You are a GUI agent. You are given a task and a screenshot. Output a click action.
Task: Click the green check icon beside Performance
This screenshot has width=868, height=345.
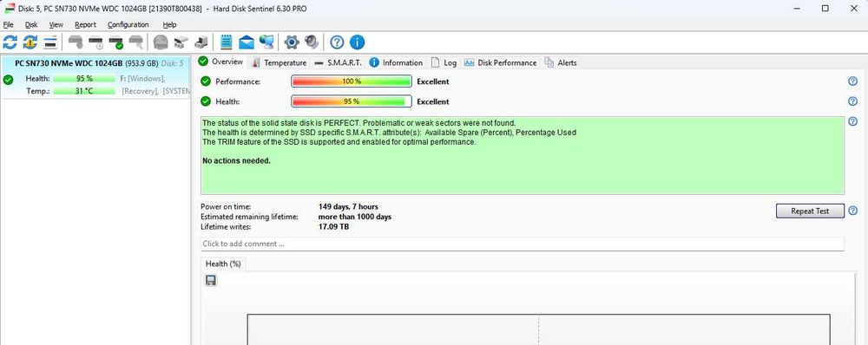pyautogui.click(x=206, y=81)
